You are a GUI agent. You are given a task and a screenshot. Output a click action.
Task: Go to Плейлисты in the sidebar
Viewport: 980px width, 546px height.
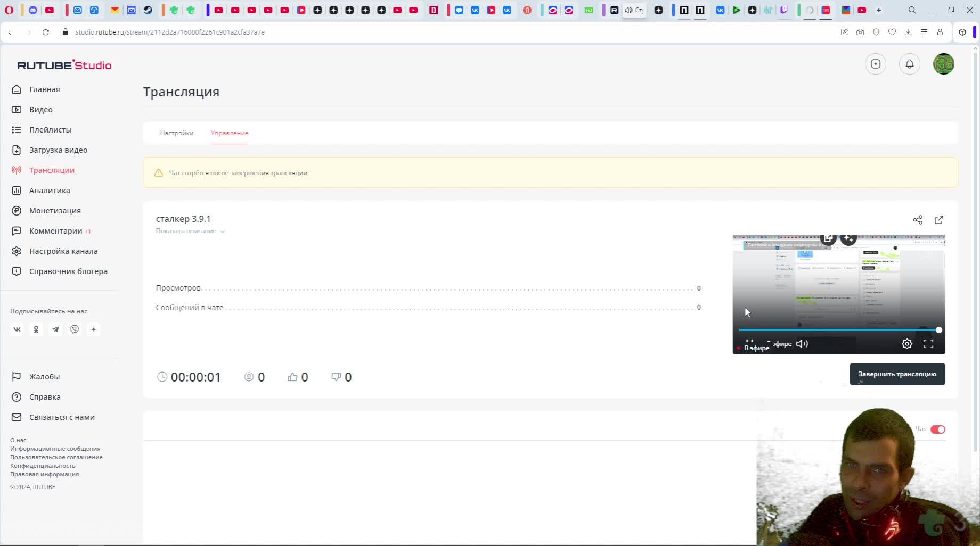(42, 130)
